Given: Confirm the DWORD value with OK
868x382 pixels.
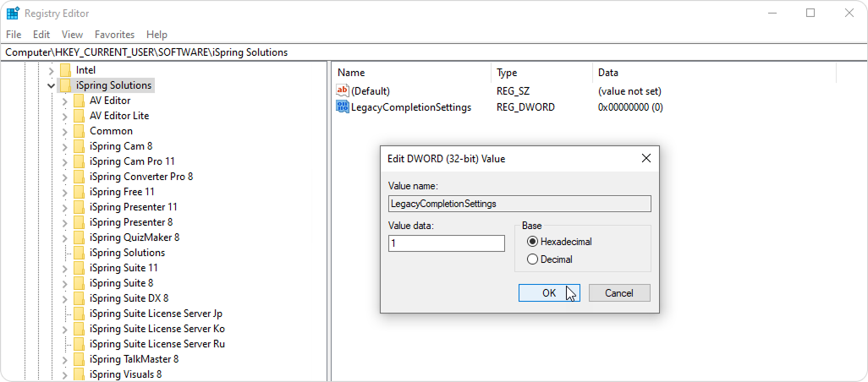Looking at the screenshot, I should [549, 293].
